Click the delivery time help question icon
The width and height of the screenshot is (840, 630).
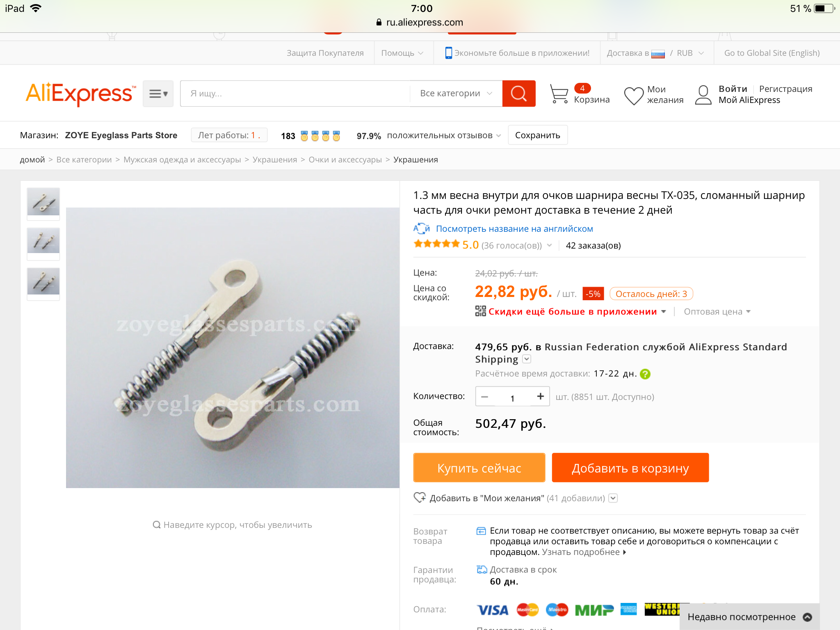coord(645,374)
